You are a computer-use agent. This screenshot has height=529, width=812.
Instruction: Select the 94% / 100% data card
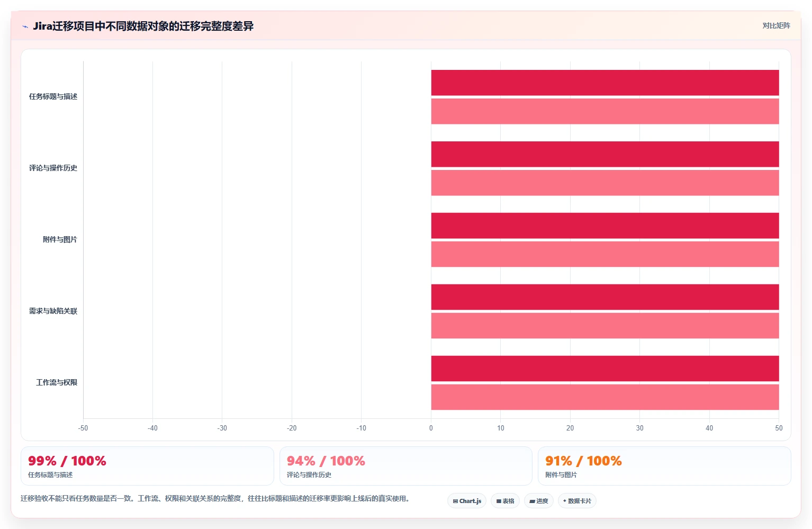pos(406,466)
